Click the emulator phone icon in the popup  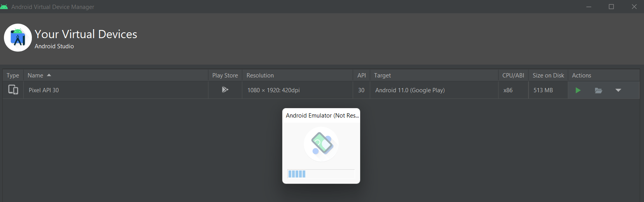pyautogui.click(x=321, y=144)
